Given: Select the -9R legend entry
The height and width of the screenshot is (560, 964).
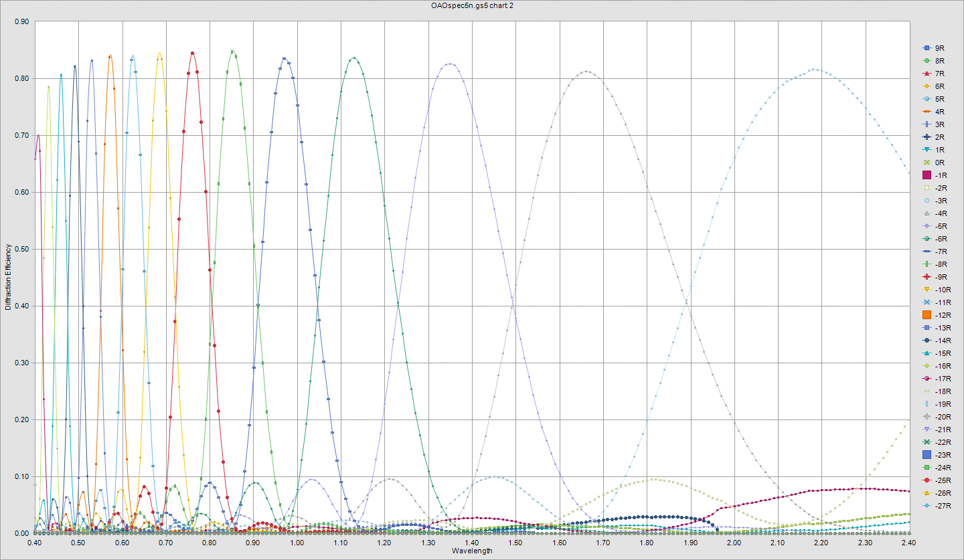Looking at the screenshot, I should tap(935, 277).
